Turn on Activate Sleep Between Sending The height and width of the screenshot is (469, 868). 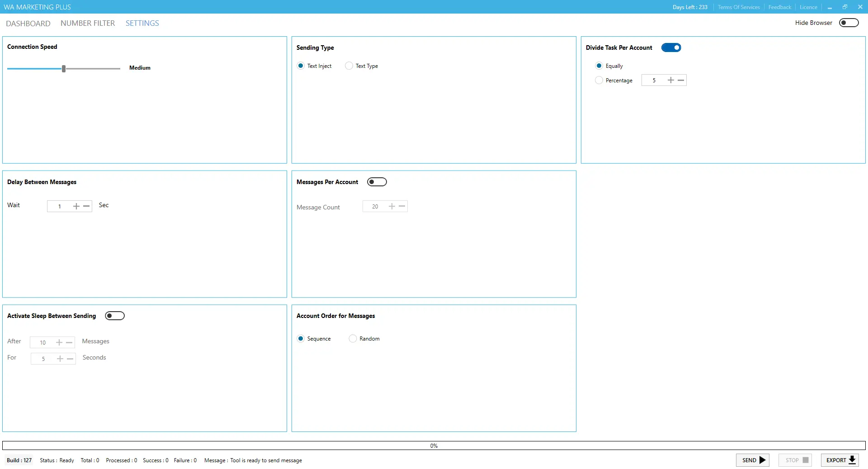[114, 316]
